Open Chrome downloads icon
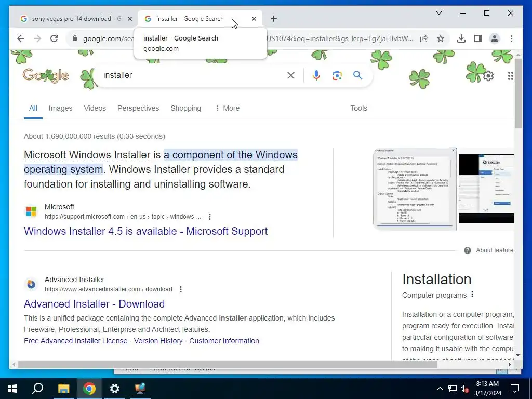The image size is (532, 399). 461,38
